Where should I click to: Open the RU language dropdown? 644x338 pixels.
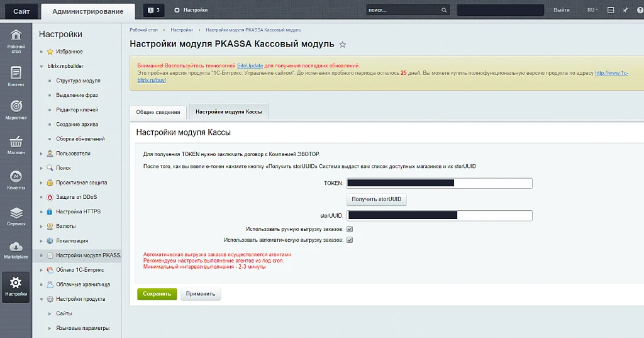[592, 10]
